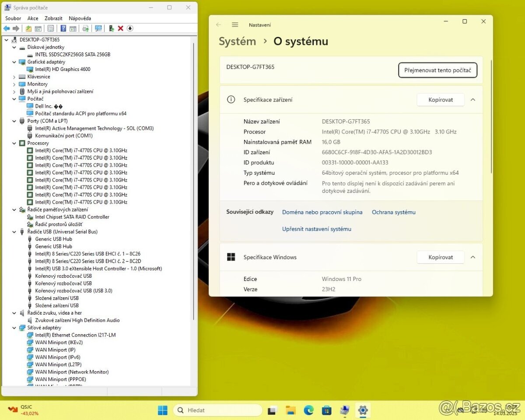The height and width of the screenshot is (420, 525).
Task: Click the Show/Hide console tree icon
Action: click(38, 28)
